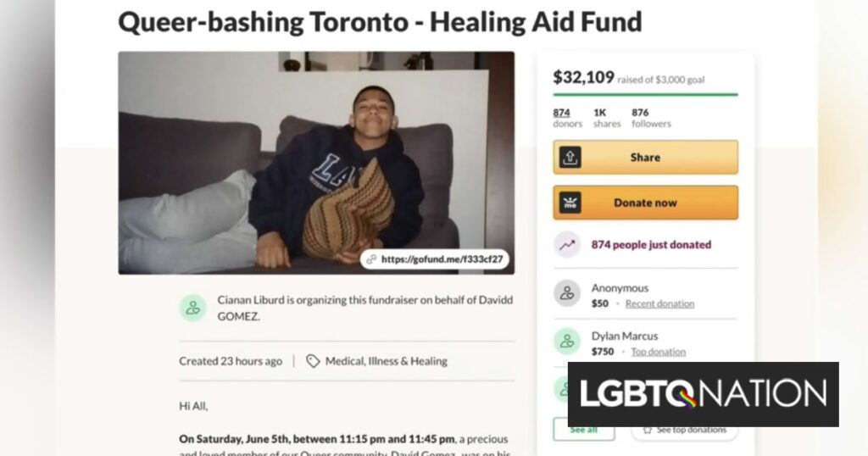Click the green fundraising progress bar

(x=645, y=95)
